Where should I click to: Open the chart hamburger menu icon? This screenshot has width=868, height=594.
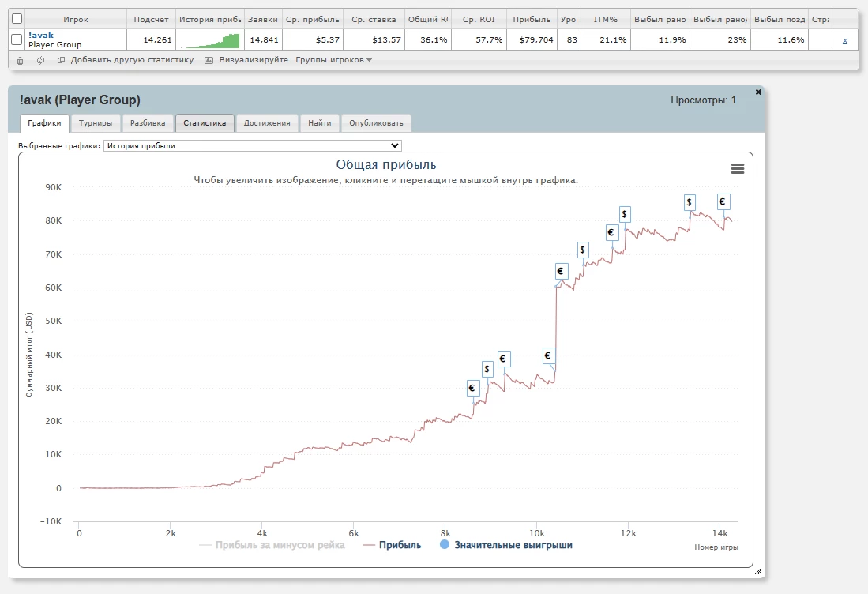tap(738, 168)
